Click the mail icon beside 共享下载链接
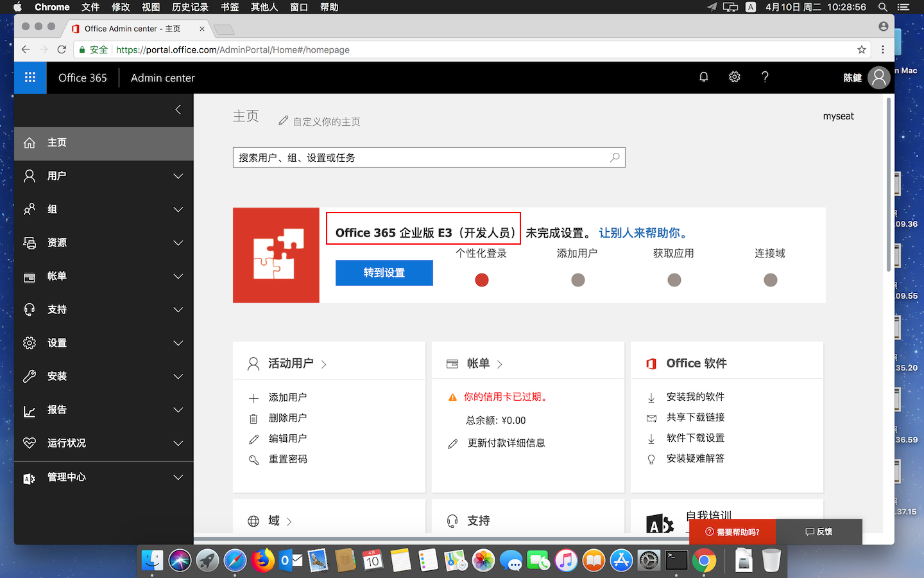The image size is (924, 578). [x=651, y=418]
